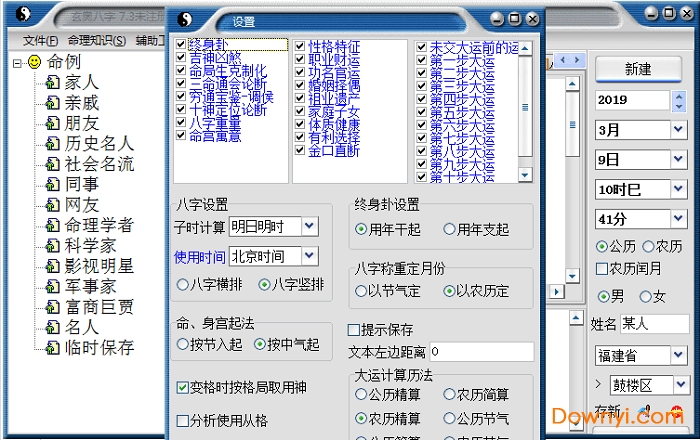Viewport: 700px width, 440px height.
Task: Click the folder icon next to 科学家
Action: [53, 245]
